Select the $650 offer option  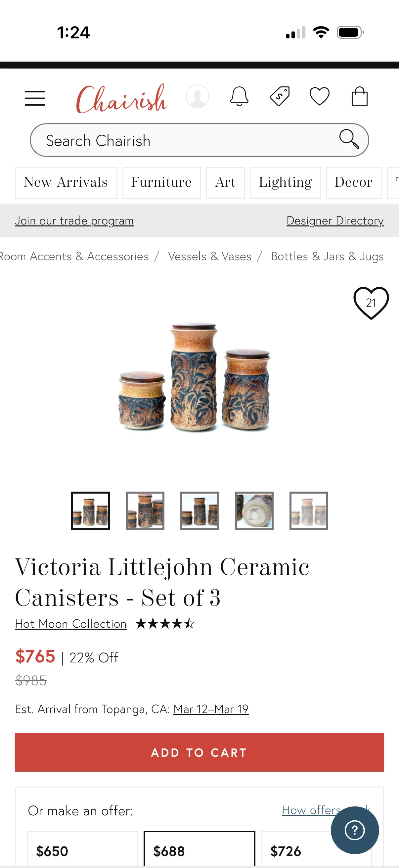tap(82, 849)
